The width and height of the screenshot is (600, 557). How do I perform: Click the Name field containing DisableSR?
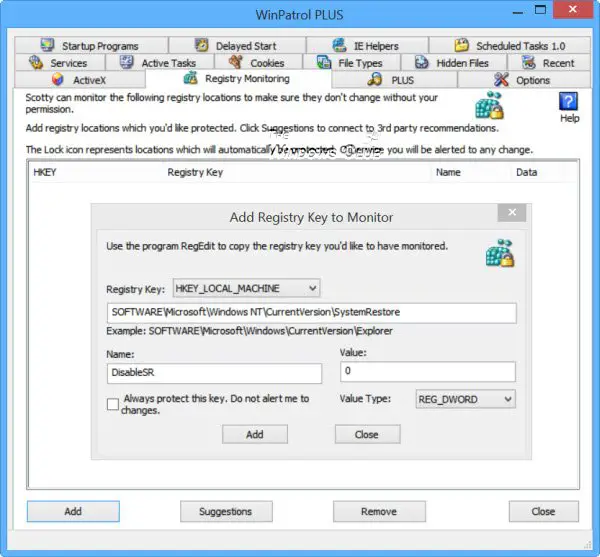point(214,373)
